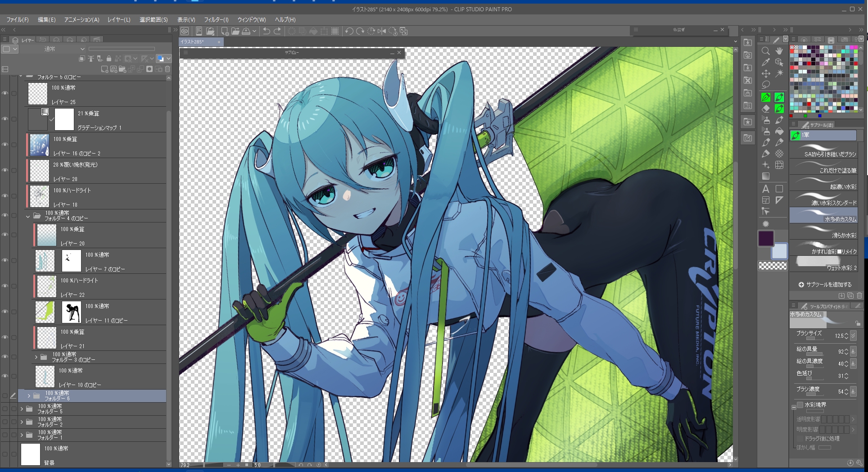Select the Eraser tool
The height and width of the screenshot is (472, 868).
(x=765, y=109)
